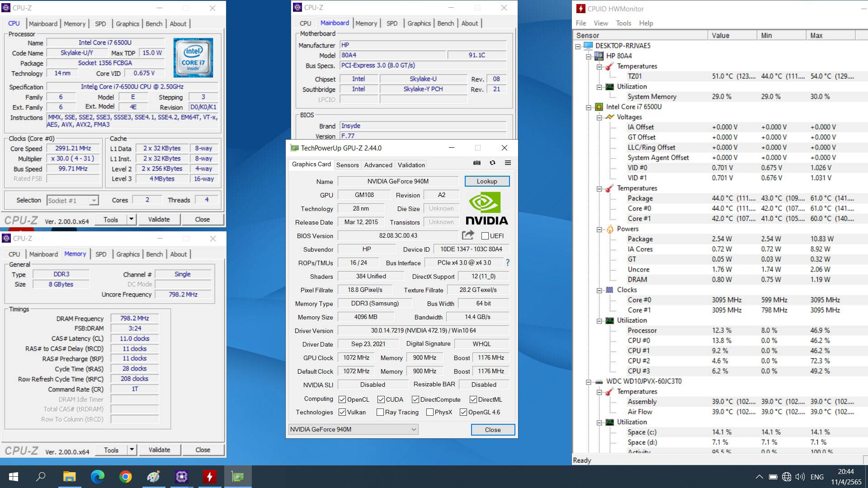Viewport: 868px width, 488px height.
Task: Click the Value column header in HWMonitor
Action: [x=732, y=35]
